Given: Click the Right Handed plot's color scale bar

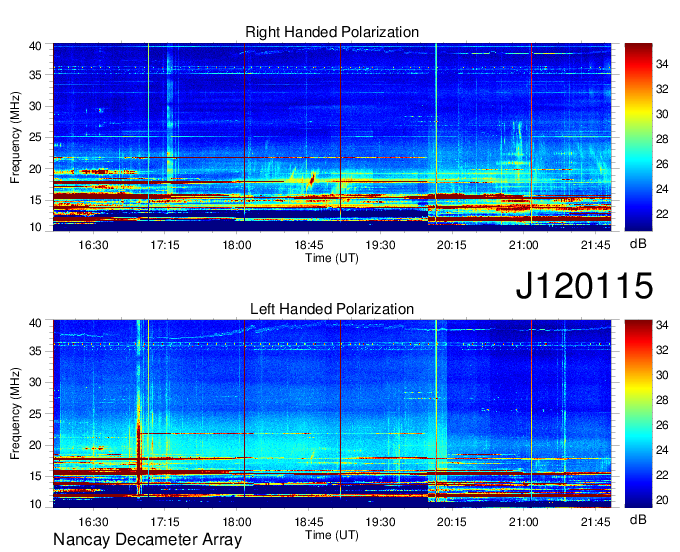Looking at the screenshot, I should [638, 137].
